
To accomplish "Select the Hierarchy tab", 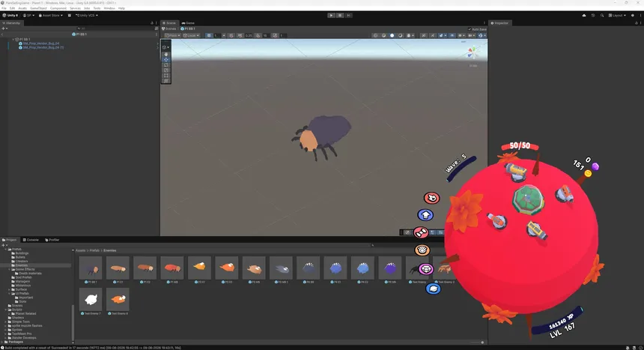I will [x=11, y=23].
